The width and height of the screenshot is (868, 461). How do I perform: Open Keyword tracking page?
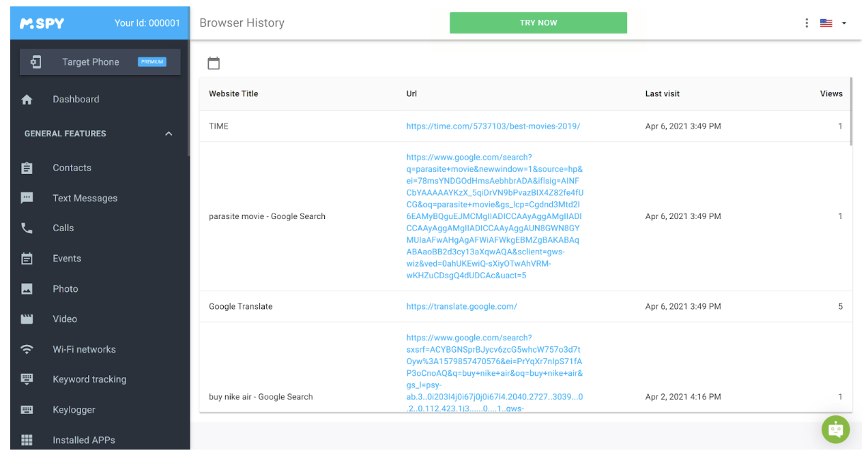89,379
